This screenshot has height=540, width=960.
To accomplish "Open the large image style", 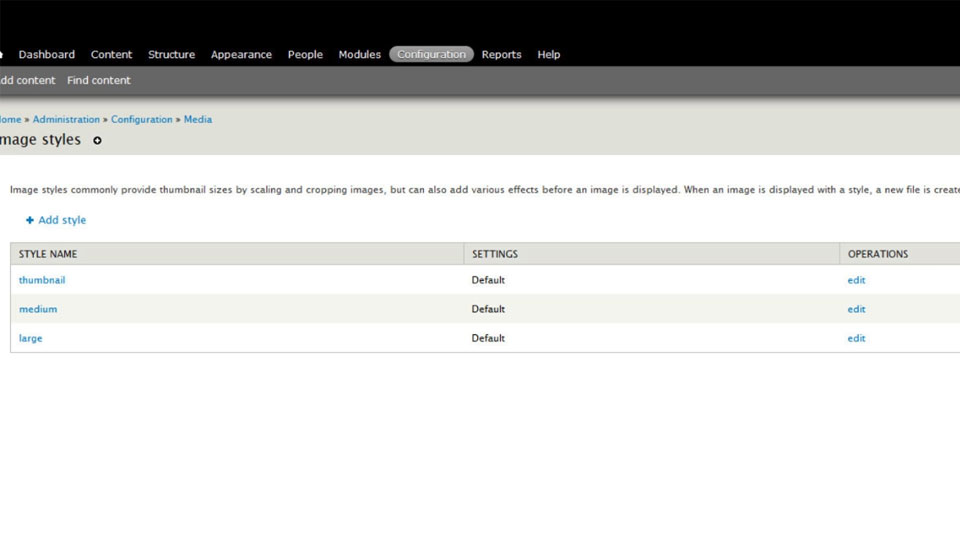I will click(x=31, y=338).
